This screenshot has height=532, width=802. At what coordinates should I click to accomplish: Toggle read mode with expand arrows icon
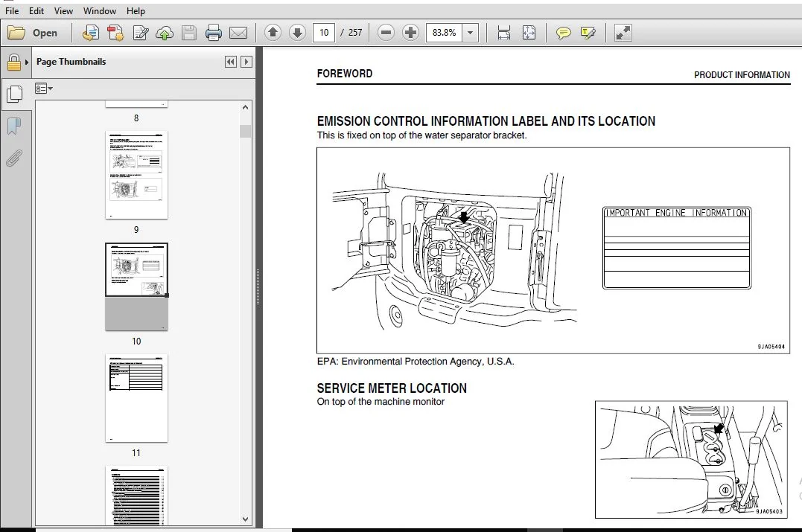[x=623, y=33]
